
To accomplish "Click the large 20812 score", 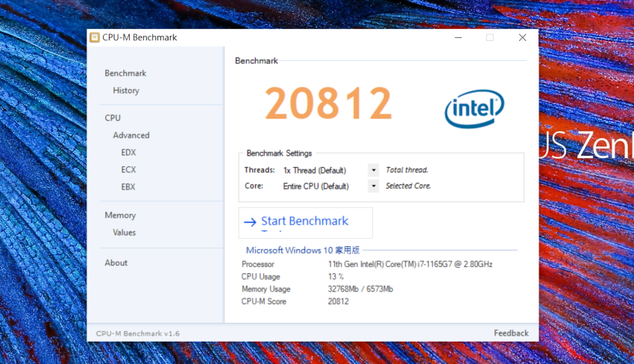I will (328, 104).
